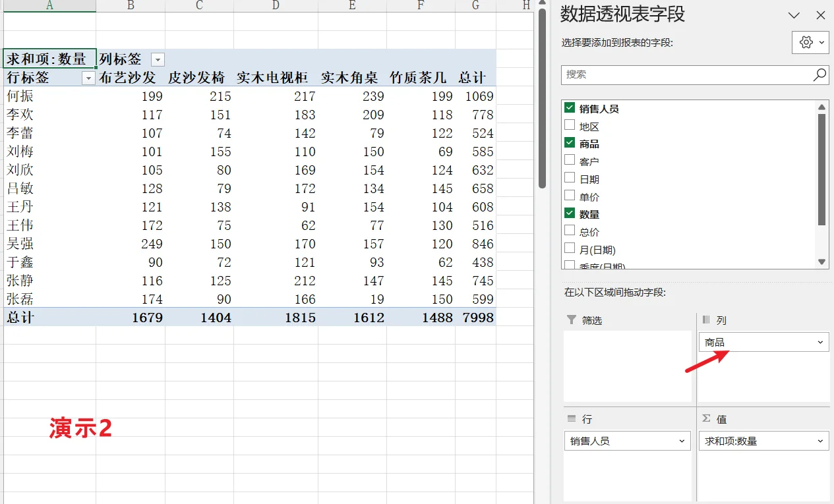
Task: Click the field list scrollbar thumb
Action: [x=821, y=170]
